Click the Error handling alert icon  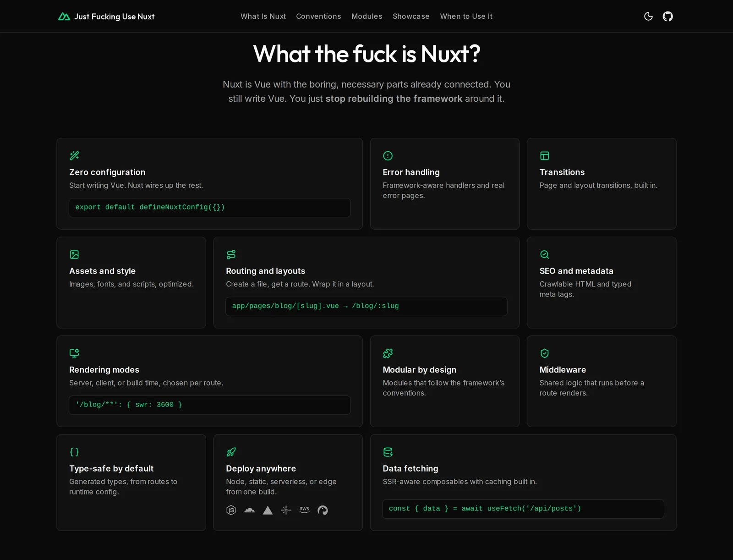click(x=388, y=156)
